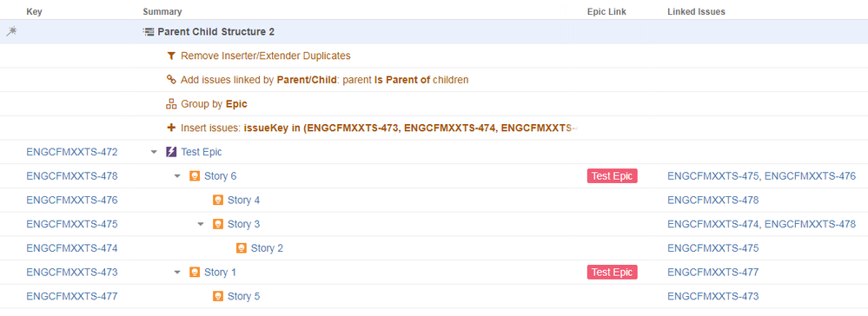868x316 pixels.
Task: Select the filter funnel icon for Remove Duplicates
Action: click(171, 56)
